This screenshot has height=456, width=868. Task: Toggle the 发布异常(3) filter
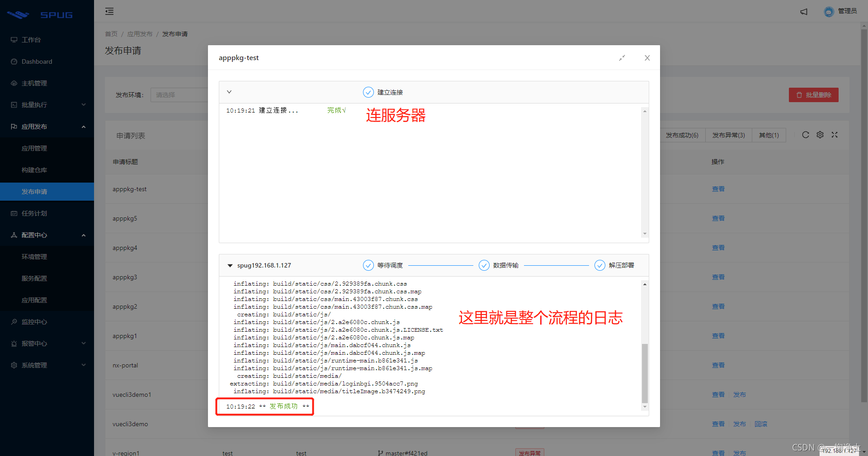click(728, 135)
